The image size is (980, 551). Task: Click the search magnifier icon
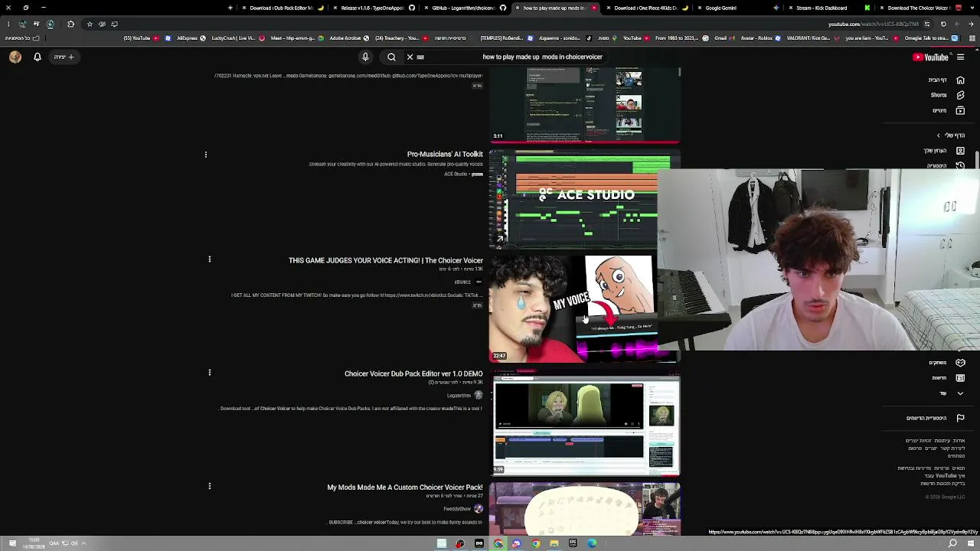click(x=391, y=57)
